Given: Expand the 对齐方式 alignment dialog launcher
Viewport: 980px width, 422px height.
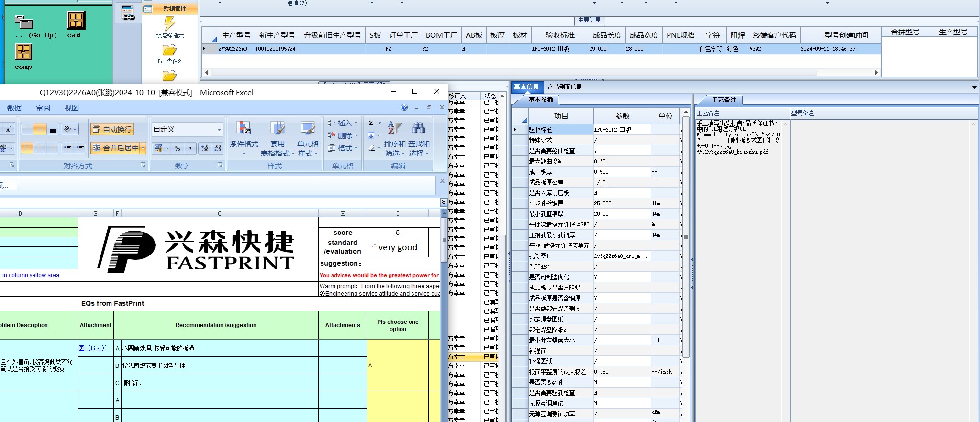Looking at the screenshot, I should coord(143,165).
